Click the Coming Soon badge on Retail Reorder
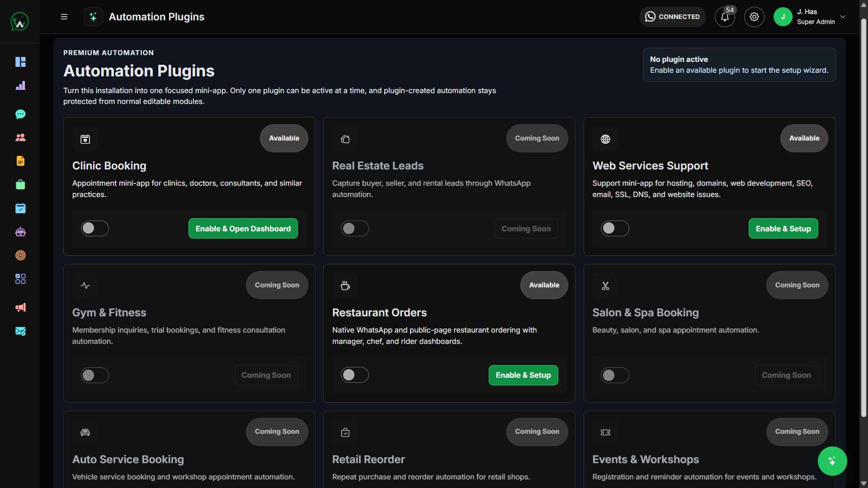The height and width of the screenshot is (488, 868). [x=537, y=432]
